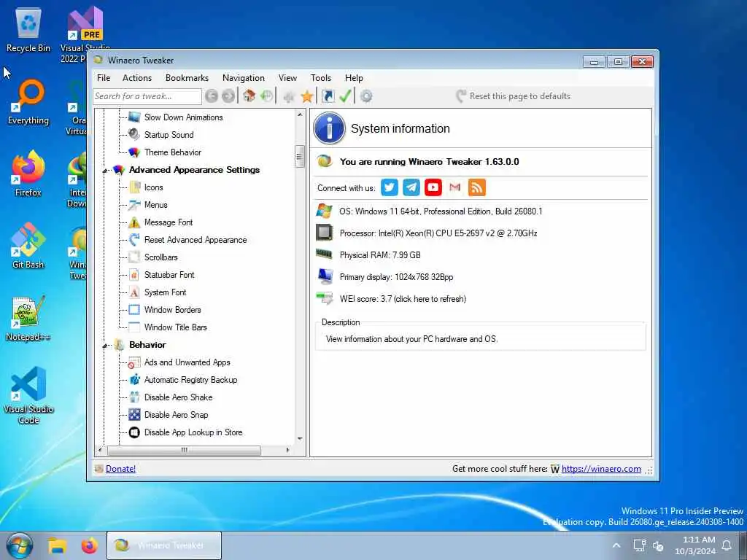
Task: Focus the Search for a tweak field
Action: click(x=147, y=96)
